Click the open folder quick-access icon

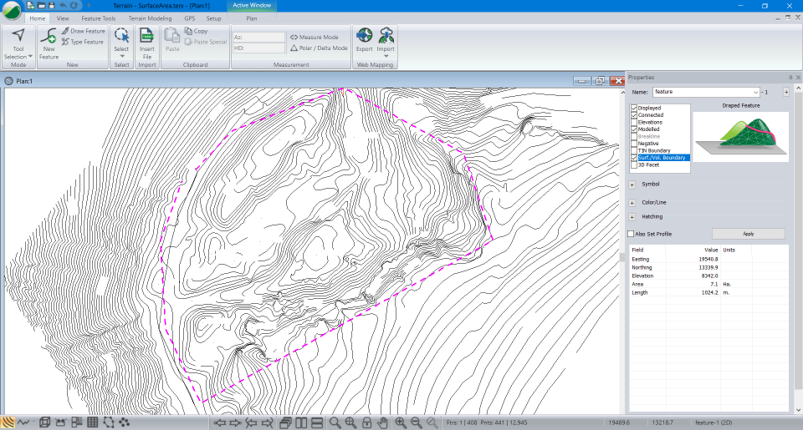click(x=41, y=6)
